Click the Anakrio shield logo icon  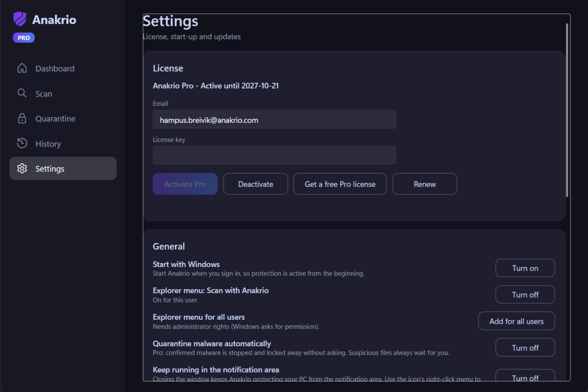pyautogui.click(x=20, y=20)
